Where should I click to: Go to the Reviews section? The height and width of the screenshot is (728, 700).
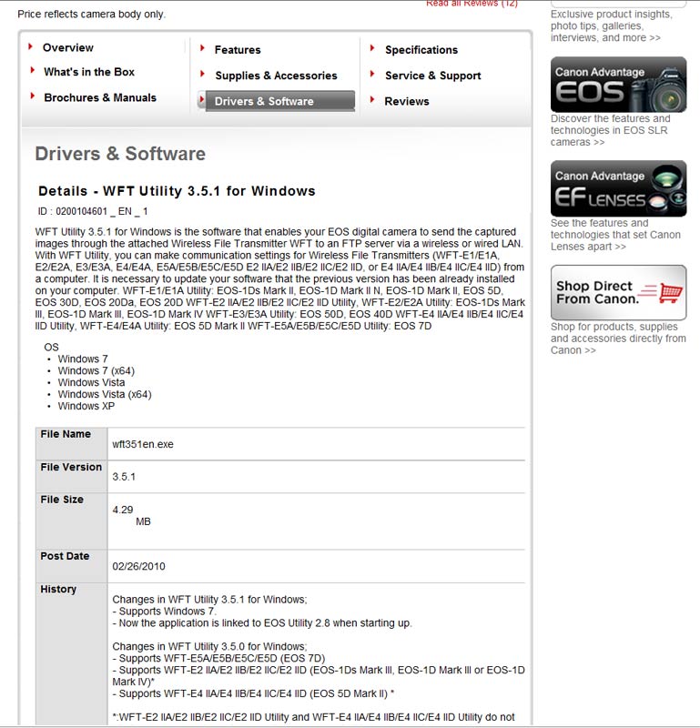(406, 101)
